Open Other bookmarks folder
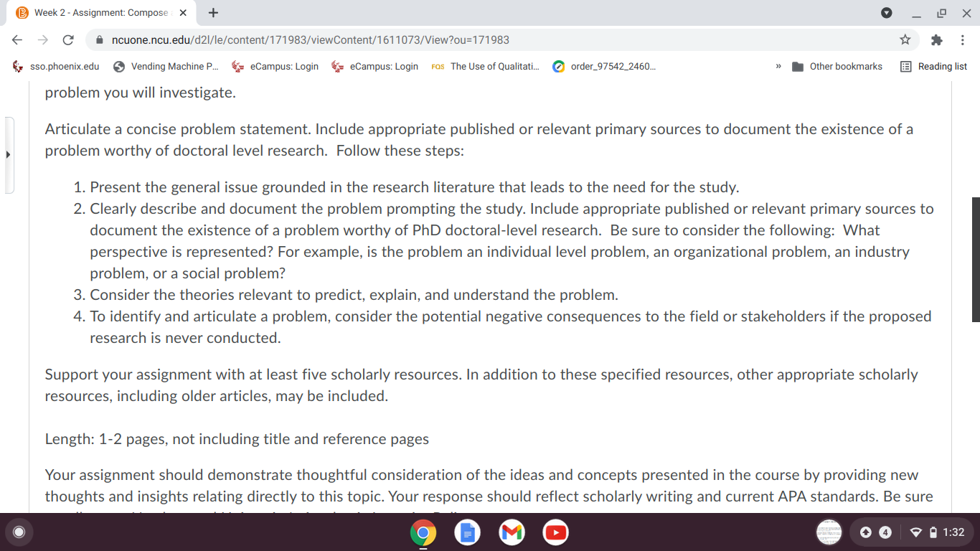The image size is (980, 551). (x=837, y=66)
